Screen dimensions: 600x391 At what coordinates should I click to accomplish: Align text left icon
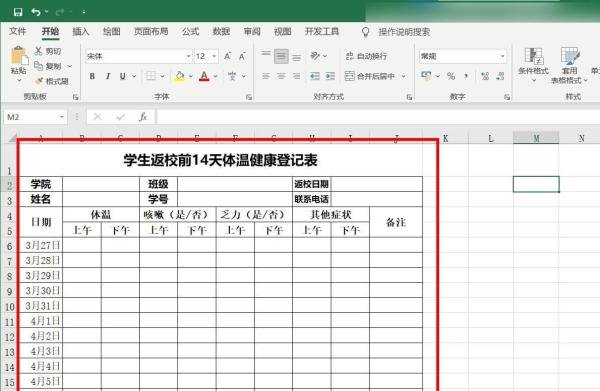(266, 76)
